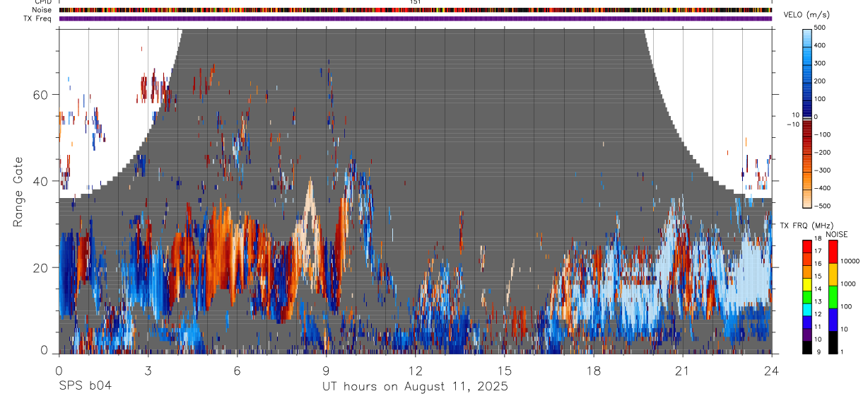Click the velocity scale value '-400'

click(822, 188)
